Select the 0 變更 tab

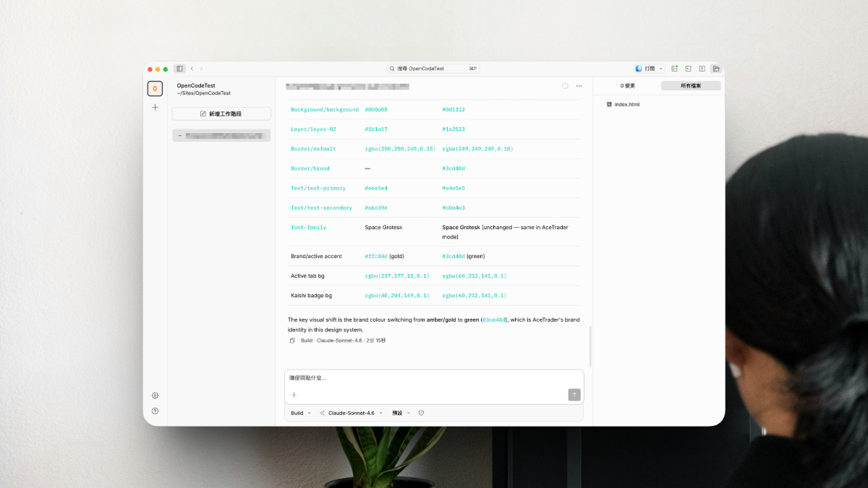626,85
